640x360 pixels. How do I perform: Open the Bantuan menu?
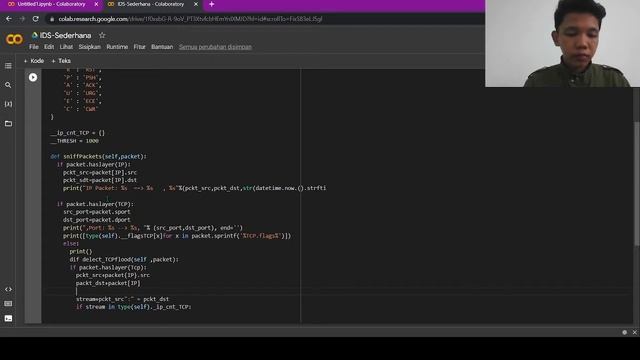(162, 47)
